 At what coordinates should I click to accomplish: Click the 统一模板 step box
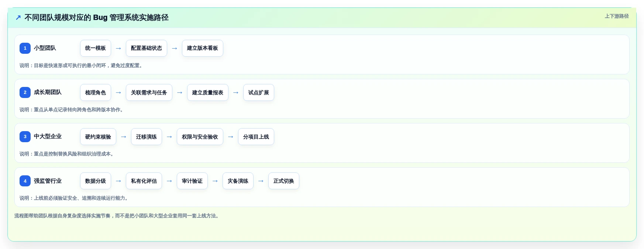pyautogui.click(x=96, y=48)
